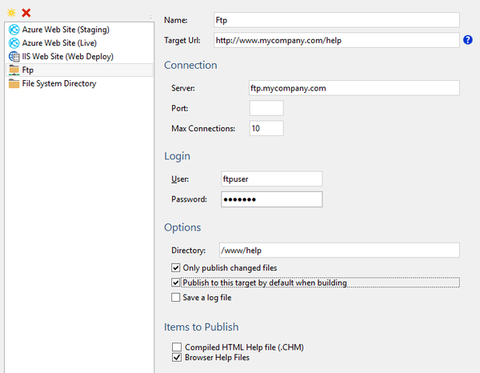Image resolution: width=480 pixels, height=373 pixels.
Task: Click the blue help question mark icon
Action: tap(468, 40)
